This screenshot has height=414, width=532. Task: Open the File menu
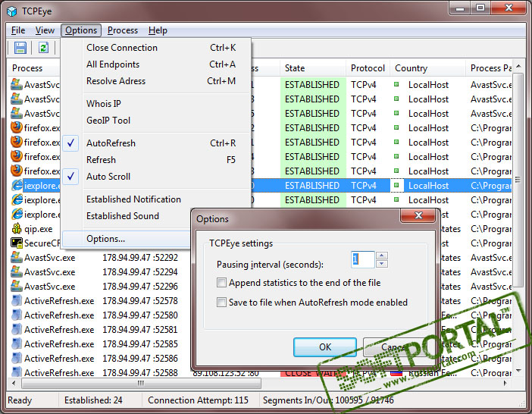18,30
